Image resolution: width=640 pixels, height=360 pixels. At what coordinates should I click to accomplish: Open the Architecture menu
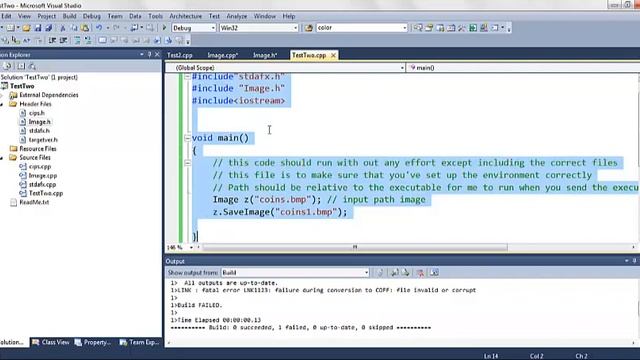click(x=186, y=16)
